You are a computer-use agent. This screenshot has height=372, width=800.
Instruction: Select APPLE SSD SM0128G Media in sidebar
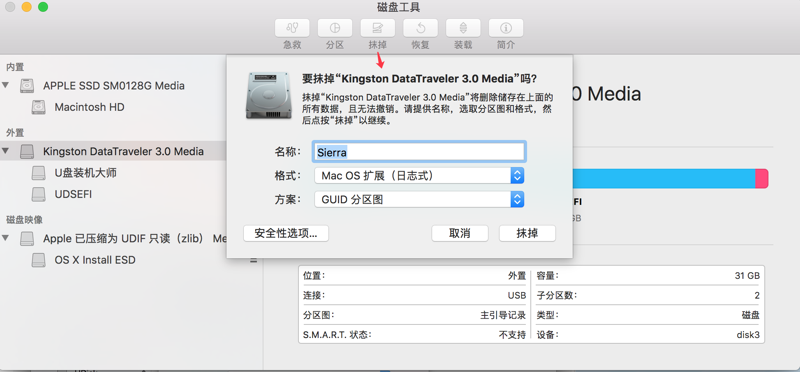(113, 86)
